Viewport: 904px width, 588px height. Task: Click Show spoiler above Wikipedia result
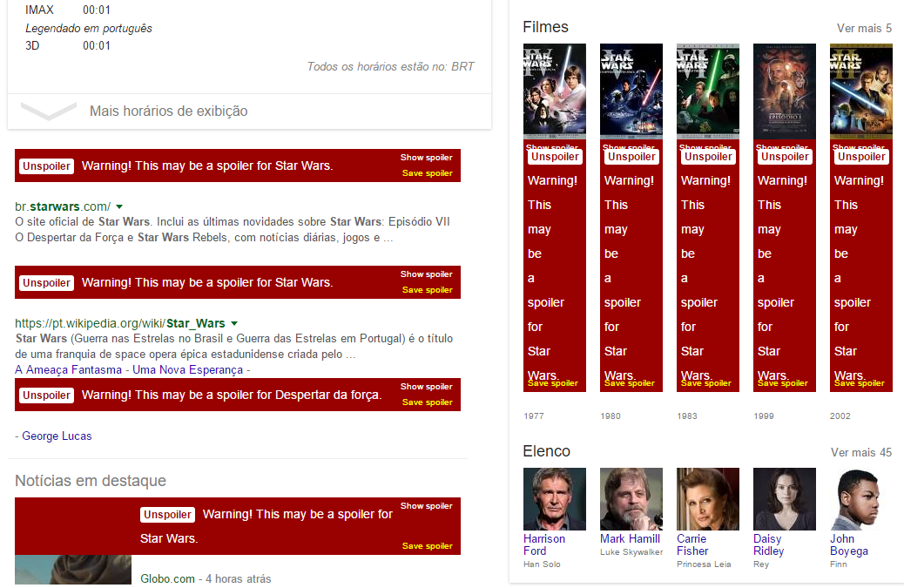click(x=426, y=274)
